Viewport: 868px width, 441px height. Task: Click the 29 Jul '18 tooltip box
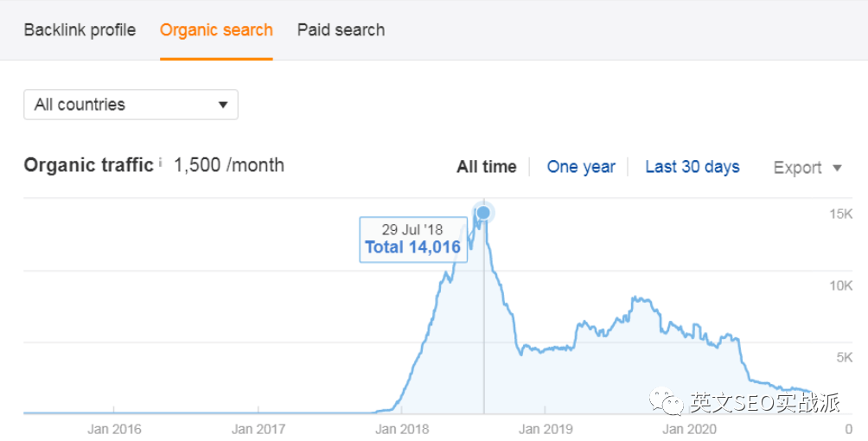coord(413,240)
